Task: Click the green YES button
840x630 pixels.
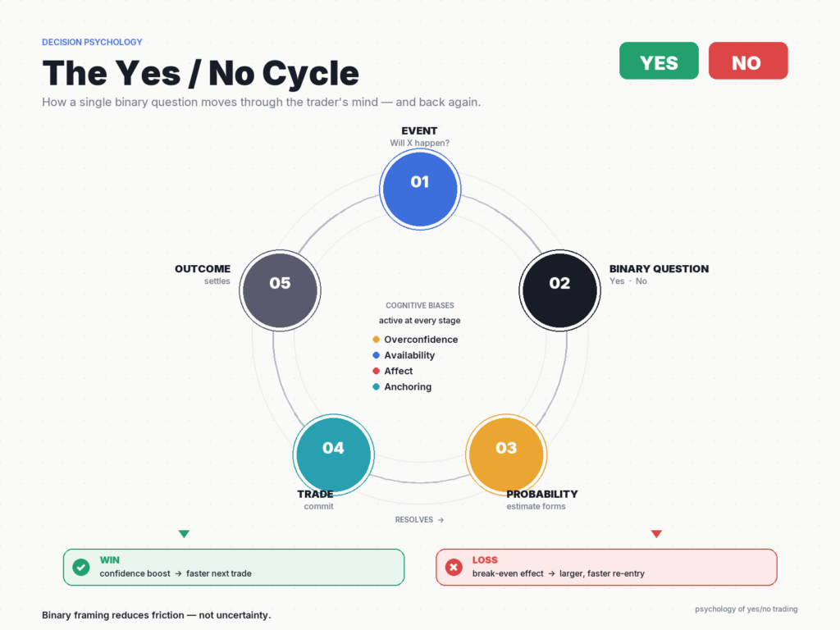Action: coord(659,61)
